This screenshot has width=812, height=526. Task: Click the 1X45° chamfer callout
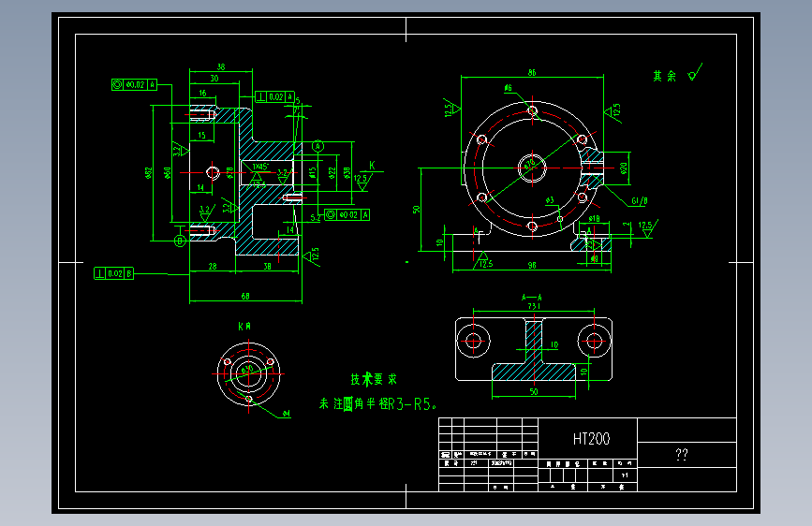[260, 167]
